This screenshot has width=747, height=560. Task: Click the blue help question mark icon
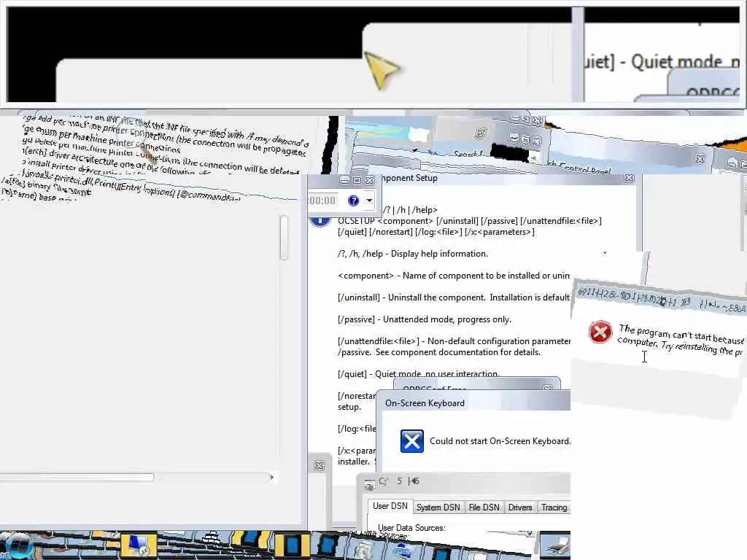point(353,201)
